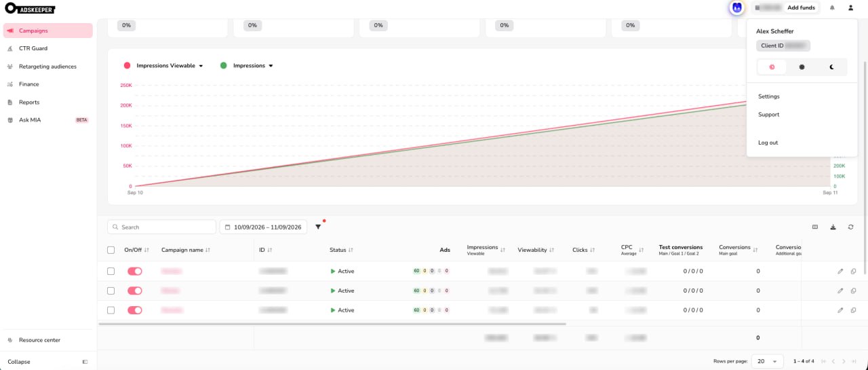Open Retargeting audiences
Viewport: 868px width, 370px height.
(x=47, y=67)
